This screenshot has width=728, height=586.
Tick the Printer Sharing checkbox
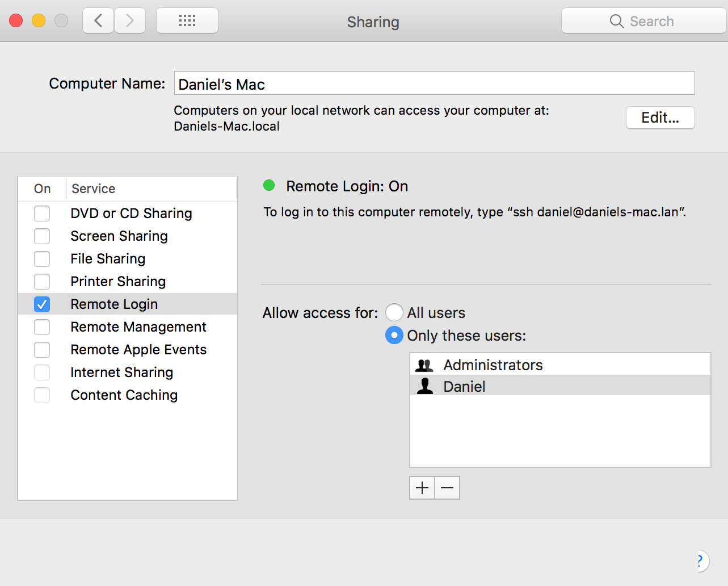(42, 282)
